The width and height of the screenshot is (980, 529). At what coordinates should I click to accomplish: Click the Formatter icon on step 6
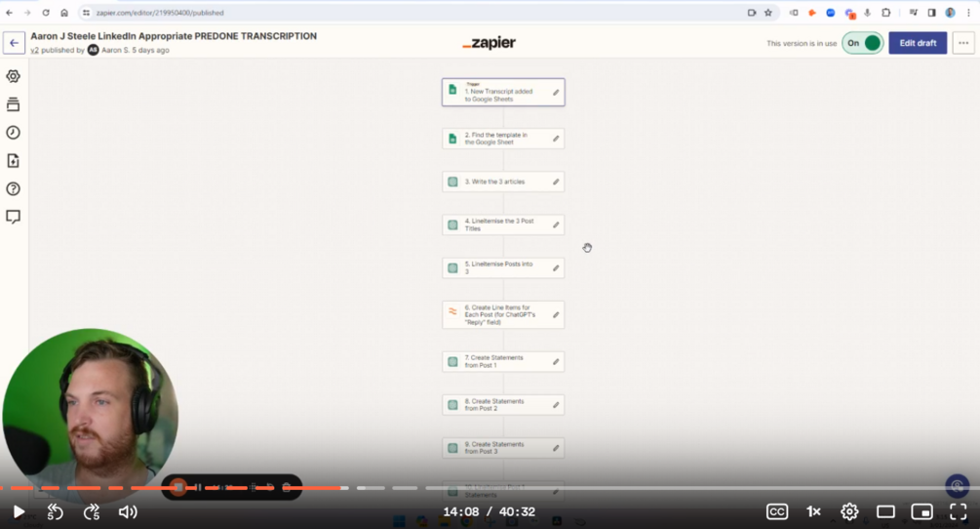coord(453,310)
